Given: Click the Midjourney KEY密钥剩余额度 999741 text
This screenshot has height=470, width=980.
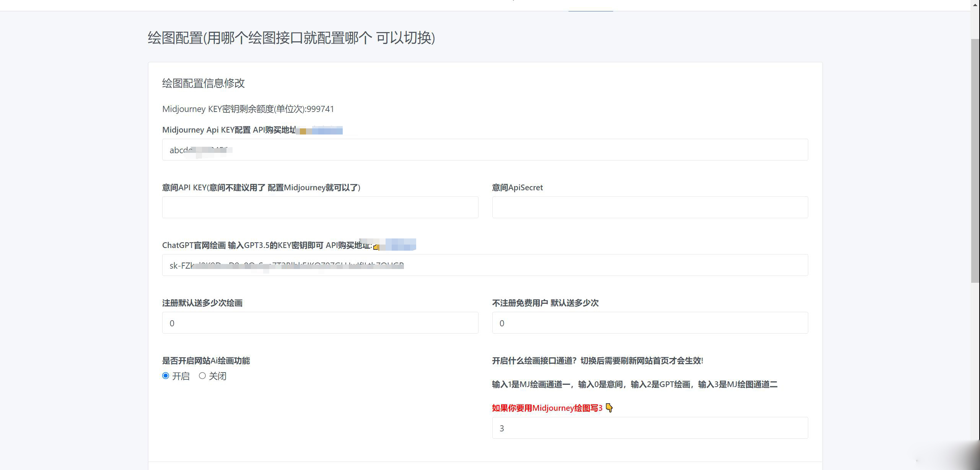Looking at the screenshot, I should pyautogui.click(x=248, y=109).
